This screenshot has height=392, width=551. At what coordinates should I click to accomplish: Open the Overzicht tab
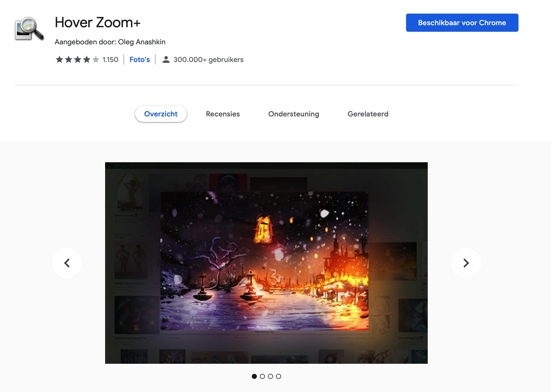[x=161, y=114]
